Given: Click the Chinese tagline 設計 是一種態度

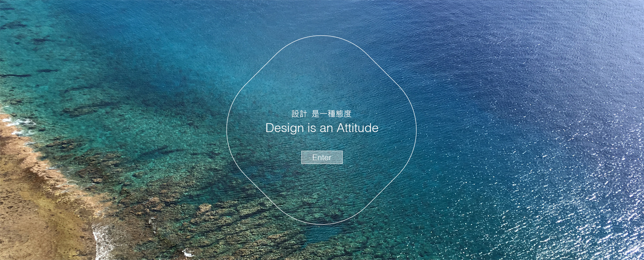Looking at the screenshot, I should pos(321,114).
